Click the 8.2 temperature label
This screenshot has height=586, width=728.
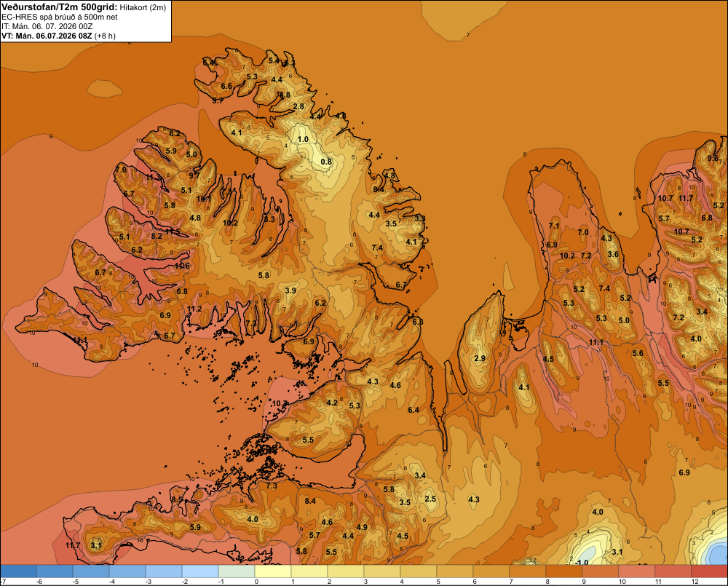[x=157, y=236]
